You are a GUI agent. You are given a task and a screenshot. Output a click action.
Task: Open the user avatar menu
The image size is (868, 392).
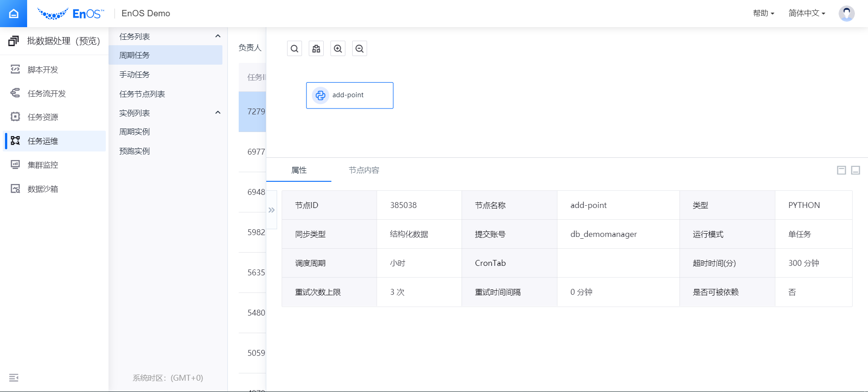click(x=846, y=14)
